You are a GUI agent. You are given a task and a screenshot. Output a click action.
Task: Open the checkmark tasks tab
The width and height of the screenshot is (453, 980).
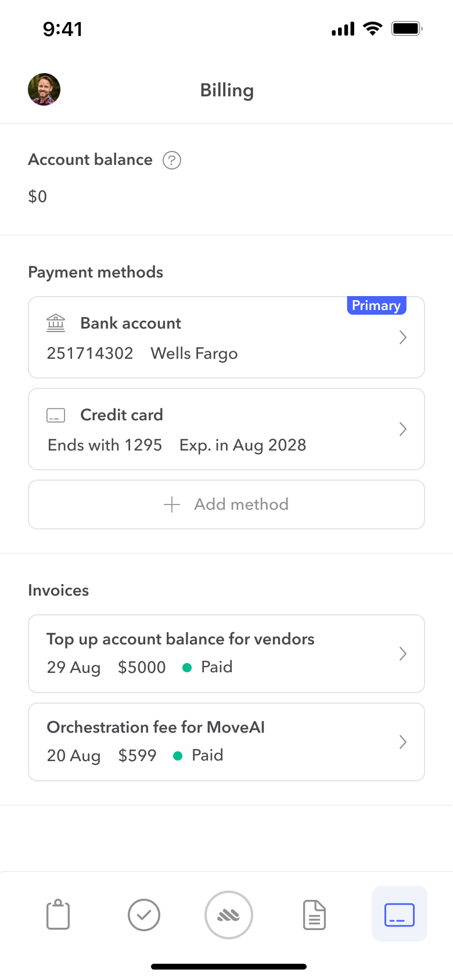click(144, 915)
